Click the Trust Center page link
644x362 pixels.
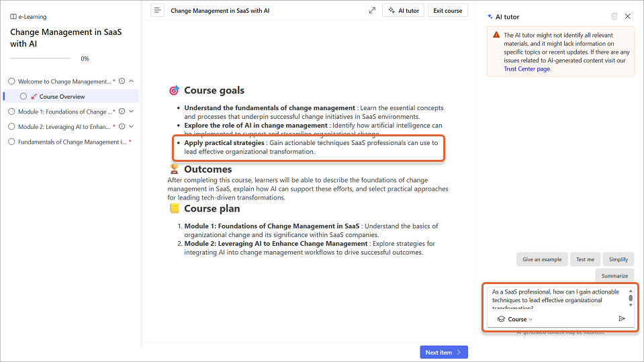526,69
